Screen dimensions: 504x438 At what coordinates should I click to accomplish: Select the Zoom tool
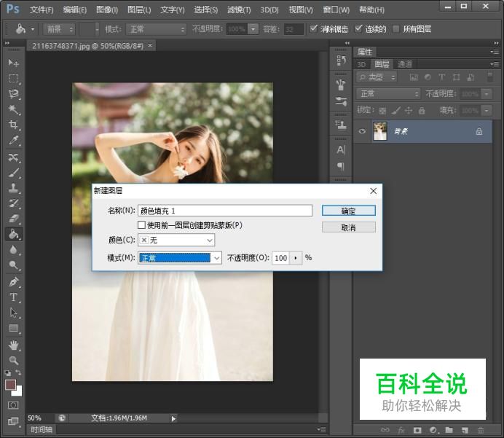click(14, 360)
